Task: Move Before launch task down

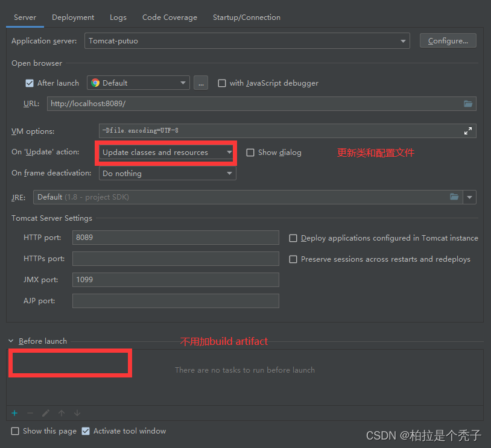Action: [77, 413]
